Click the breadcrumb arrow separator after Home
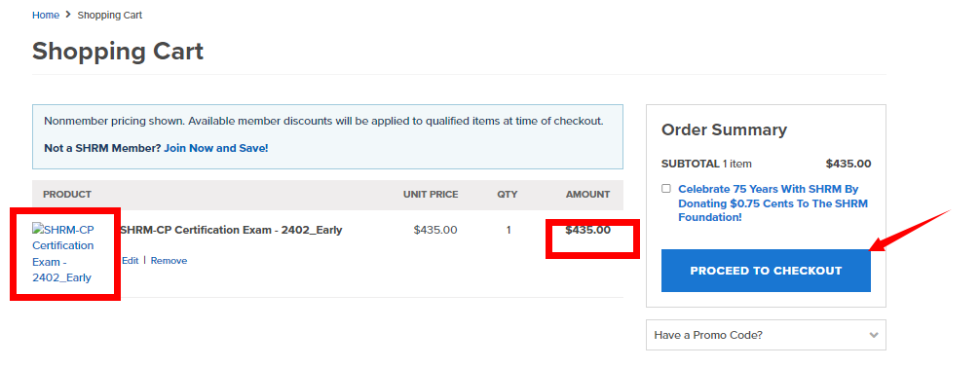980x368 pixels. [x=68, y=15]
